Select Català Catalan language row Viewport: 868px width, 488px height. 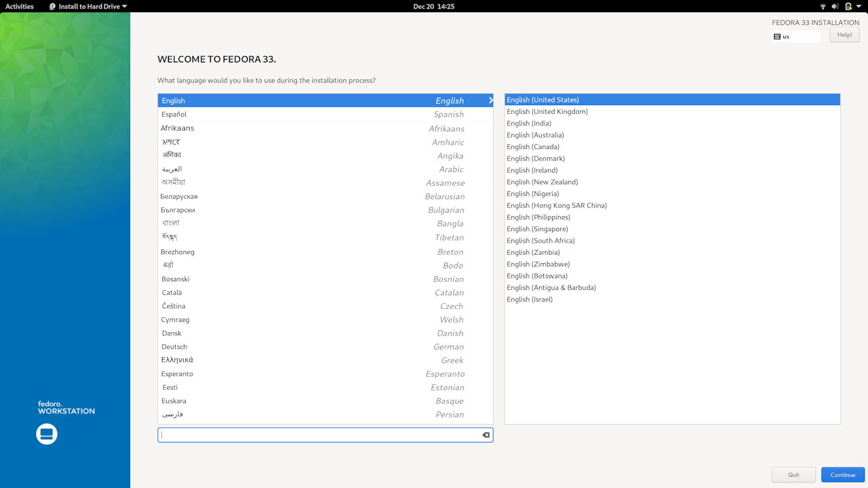pos(325,292)
